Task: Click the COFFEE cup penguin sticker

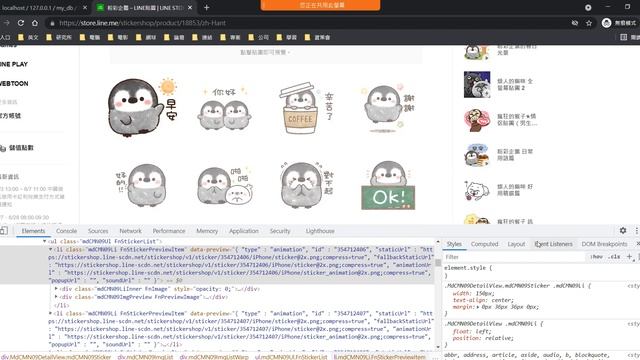Action: [306, 109]
